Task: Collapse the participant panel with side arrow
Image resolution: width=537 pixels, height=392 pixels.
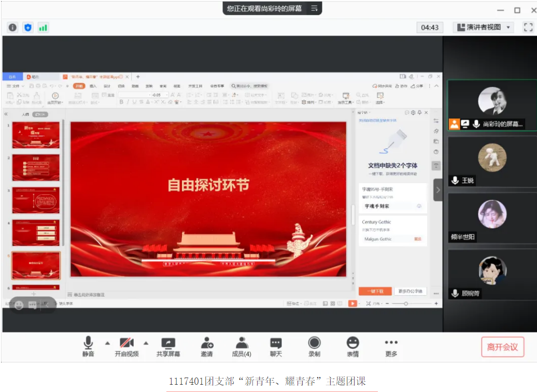Action: pyautogui.click(x=438, y=190)
